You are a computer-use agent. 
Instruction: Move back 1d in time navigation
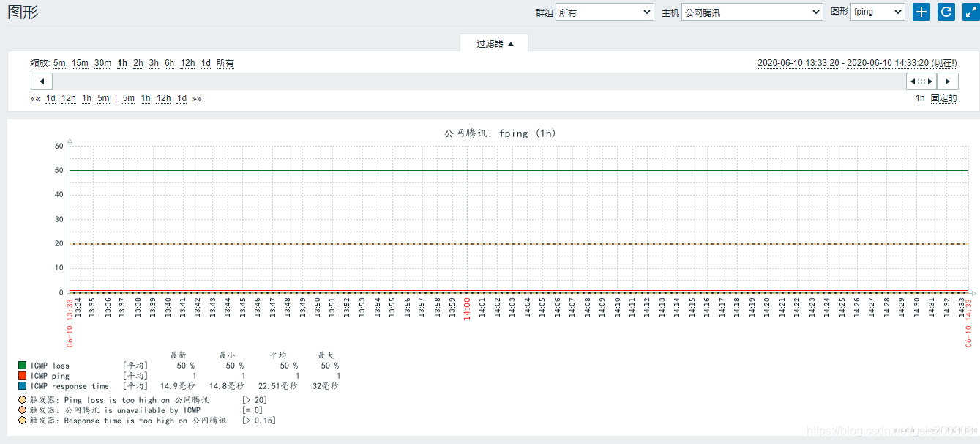(x=51, y=98)
